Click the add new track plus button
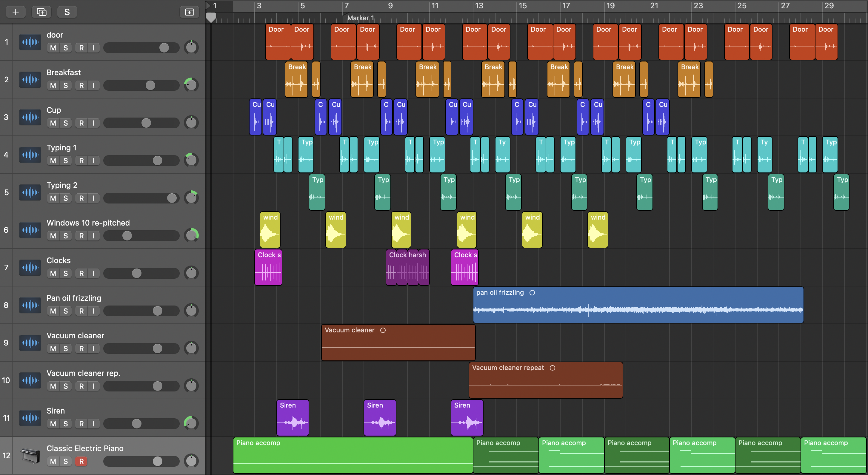Image resolution: width=868 pixels, height=475 pixels. (x=16, y=12)
